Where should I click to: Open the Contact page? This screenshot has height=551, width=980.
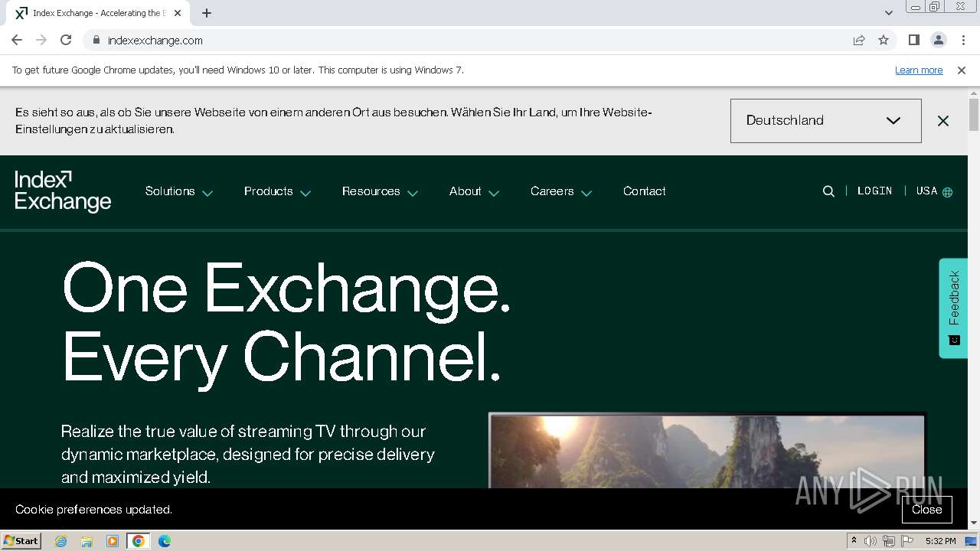click(x=644, y=191)
